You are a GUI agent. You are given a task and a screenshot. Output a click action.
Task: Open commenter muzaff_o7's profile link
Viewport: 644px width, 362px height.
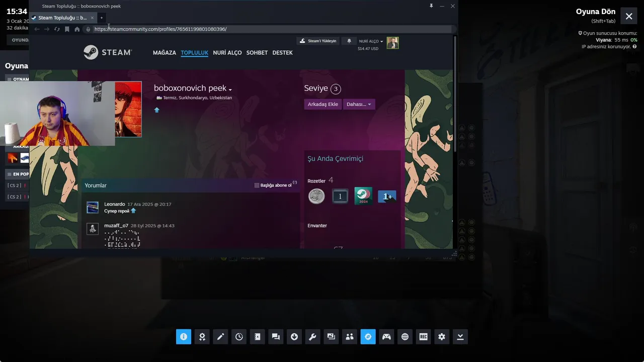[116, 226]
